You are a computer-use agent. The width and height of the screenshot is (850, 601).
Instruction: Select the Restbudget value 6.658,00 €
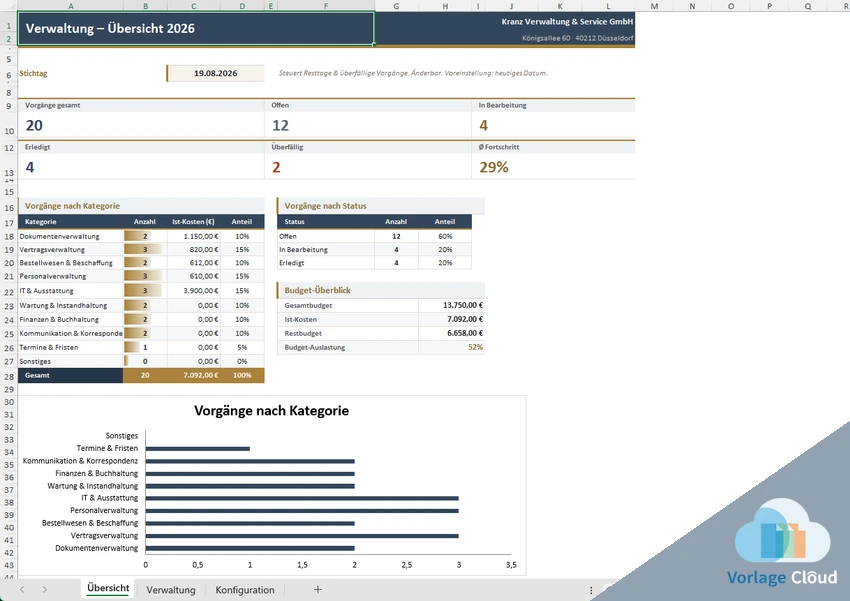pyautogui.click(x=451, y=333)
